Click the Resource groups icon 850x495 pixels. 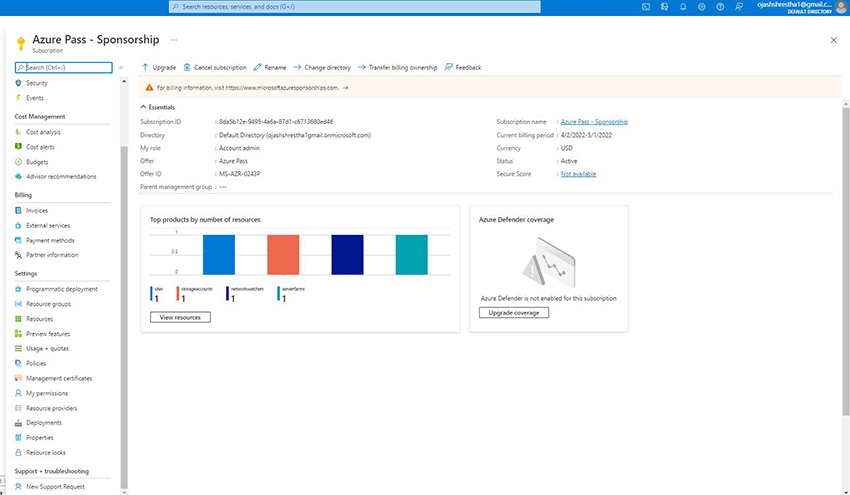(18, 304)
